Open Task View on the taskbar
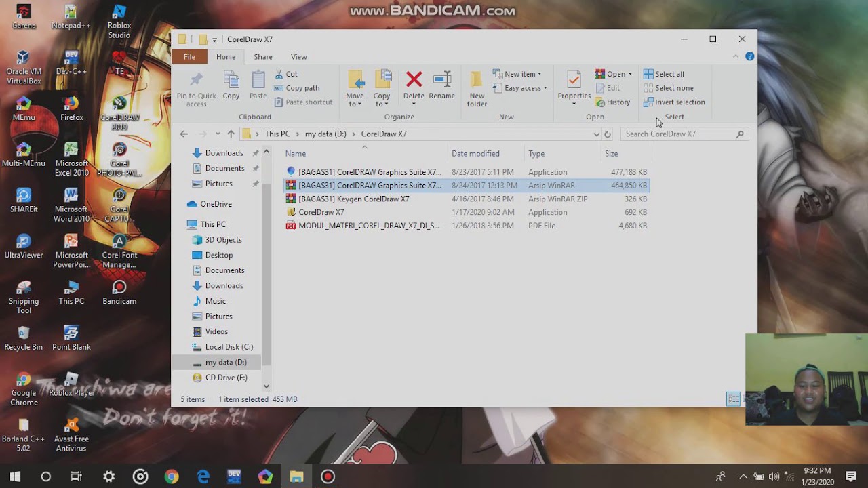This screenshot has height=488, width=868. point(77,476)
